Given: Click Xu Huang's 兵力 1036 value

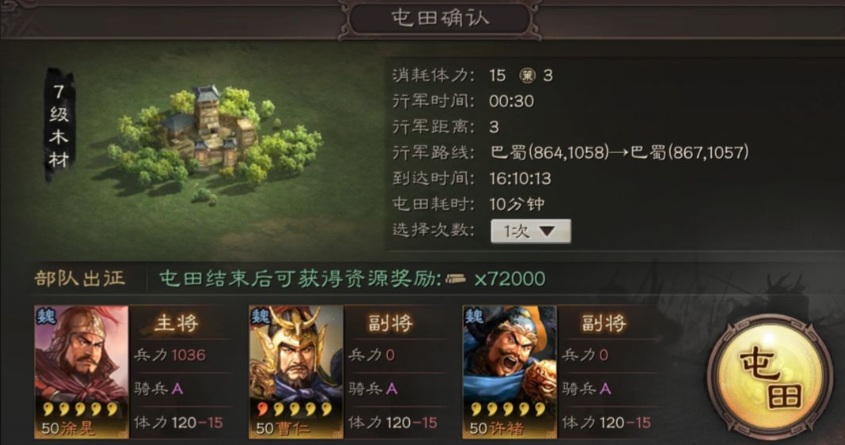Looking at the screenshot, I should (x=188, y=355).
